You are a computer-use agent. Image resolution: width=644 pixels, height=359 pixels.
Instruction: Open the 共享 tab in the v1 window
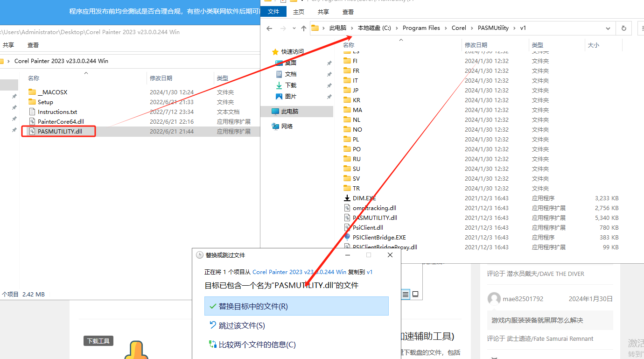point(323,12)
